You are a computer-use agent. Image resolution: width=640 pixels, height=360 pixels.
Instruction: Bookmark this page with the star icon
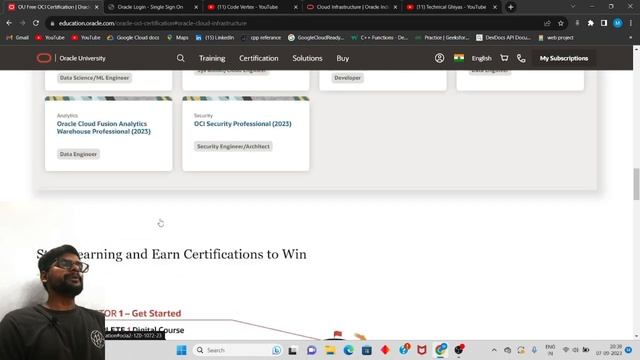tap(561, 23)
